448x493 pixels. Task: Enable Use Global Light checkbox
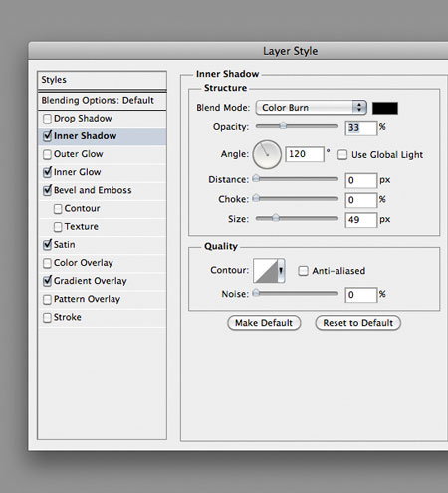[x=342, y=155]
